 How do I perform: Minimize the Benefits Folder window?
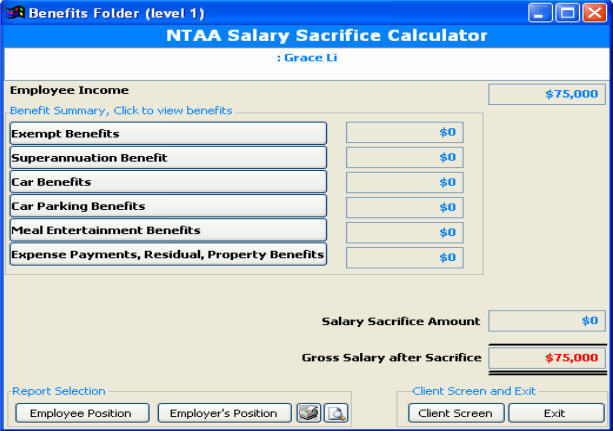pos(541,14)
